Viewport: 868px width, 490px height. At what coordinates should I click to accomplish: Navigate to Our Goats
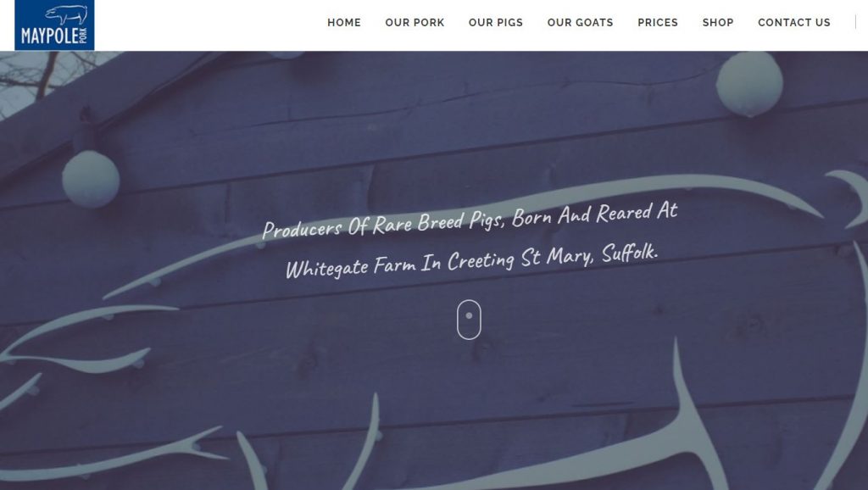580,23
